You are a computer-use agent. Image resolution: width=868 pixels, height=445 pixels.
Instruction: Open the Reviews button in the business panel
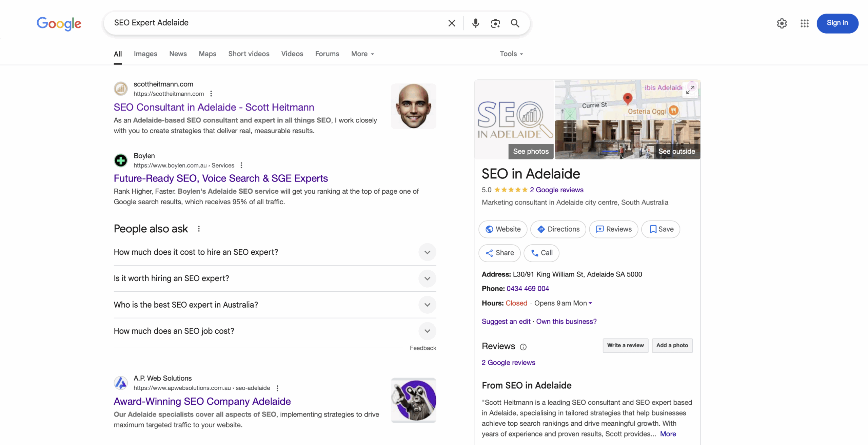(x=614, y=229)
